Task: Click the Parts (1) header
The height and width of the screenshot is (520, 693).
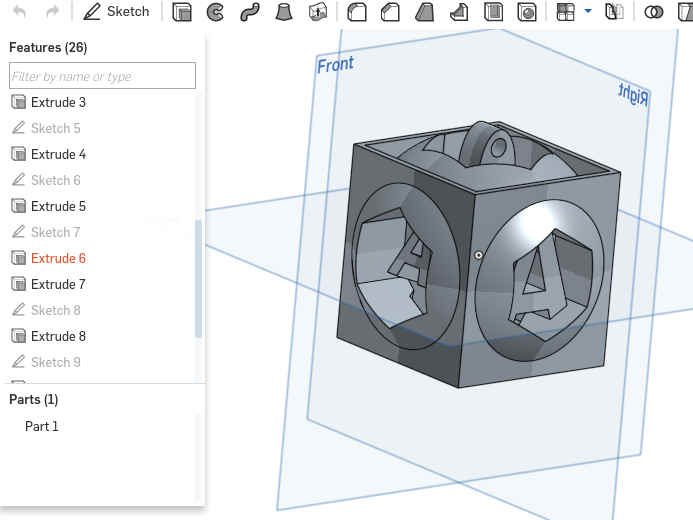Action: (34, 399)
